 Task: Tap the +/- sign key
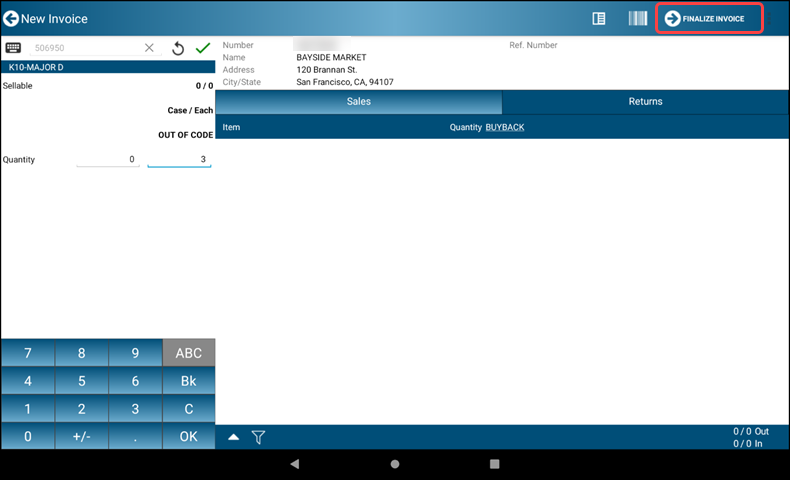pos(82,436)
